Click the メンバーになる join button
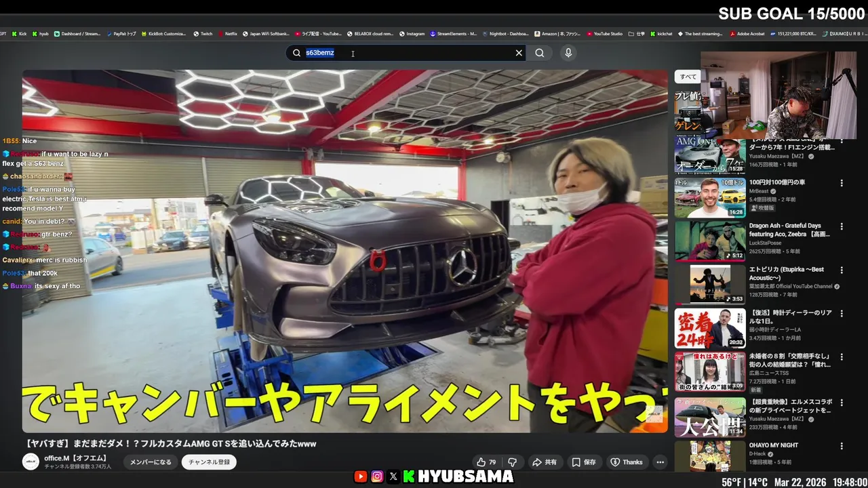Screen dimensions: 868x488 pos(151,462)
